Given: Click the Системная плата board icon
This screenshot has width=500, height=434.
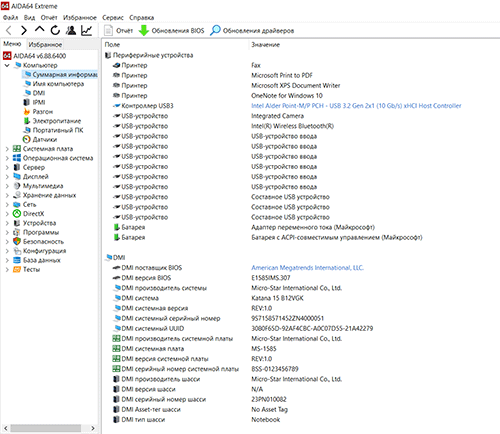Looking at the screenshot, I should [17, 149].
